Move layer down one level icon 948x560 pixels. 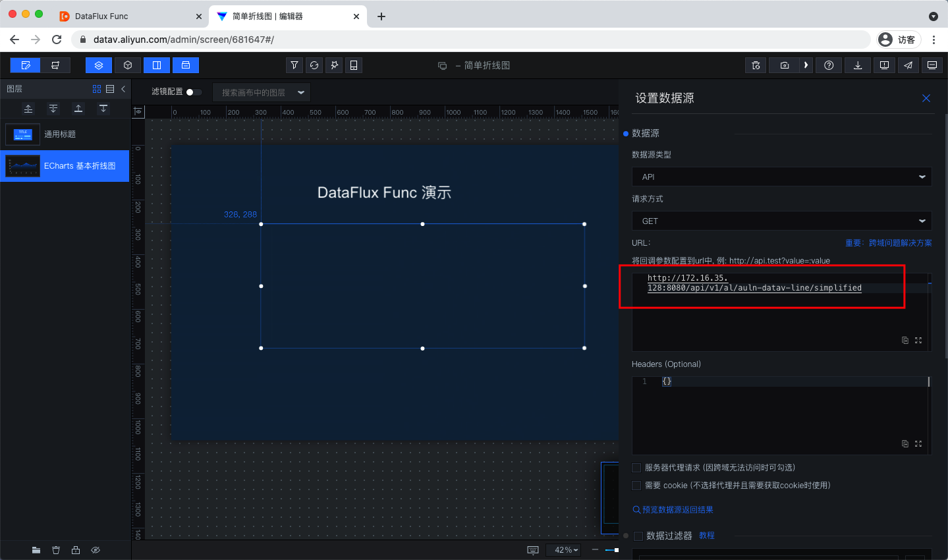point(53,109)
